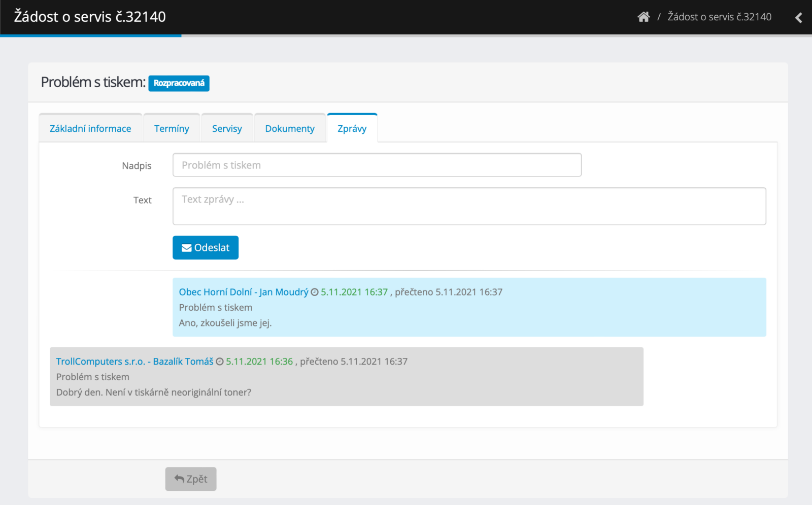
Task: Click the message text about neoriginální toner
Action: click(x=153, y=392)
